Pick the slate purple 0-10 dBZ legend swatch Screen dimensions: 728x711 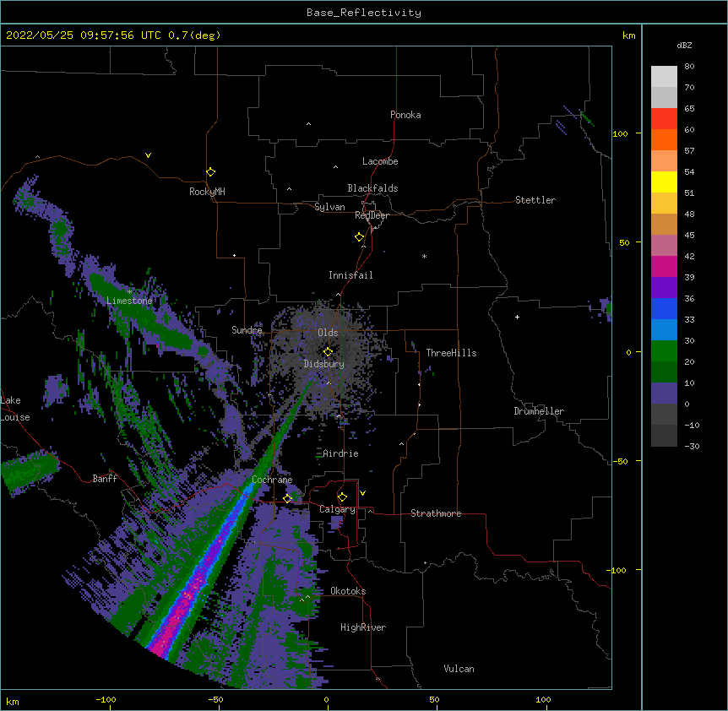pos(664,393)
